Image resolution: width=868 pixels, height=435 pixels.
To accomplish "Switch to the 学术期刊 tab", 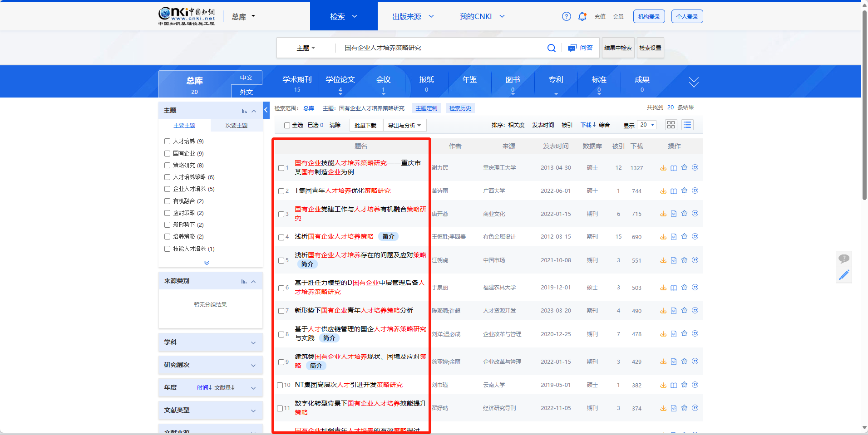I will [x=297, y=83].
